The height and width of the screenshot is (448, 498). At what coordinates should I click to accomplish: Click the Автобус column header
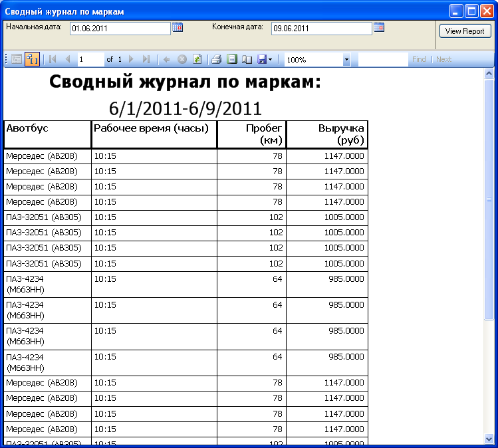[x=47, y=134]
